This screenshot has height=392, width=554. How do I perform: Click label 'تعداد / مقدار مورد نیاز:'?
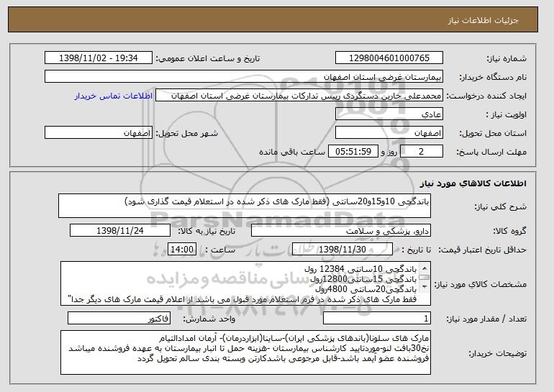[486, 319]
